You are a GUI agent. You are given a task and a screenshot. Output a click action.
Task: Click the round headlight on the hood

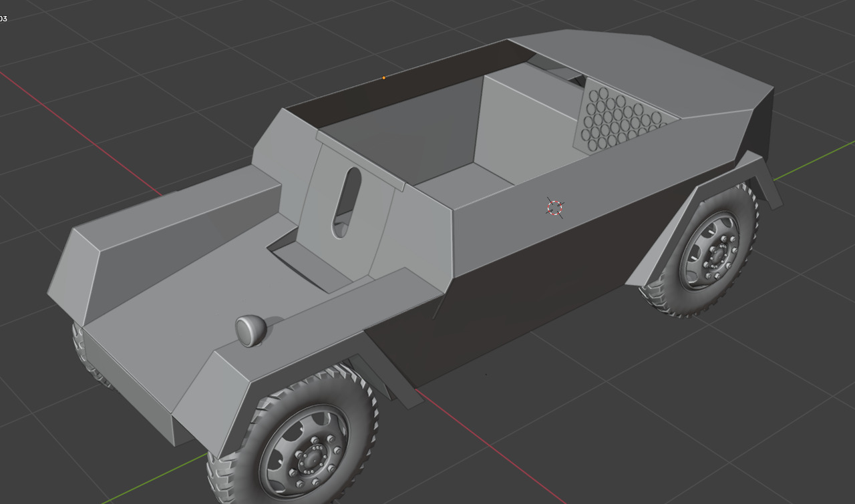250,330
